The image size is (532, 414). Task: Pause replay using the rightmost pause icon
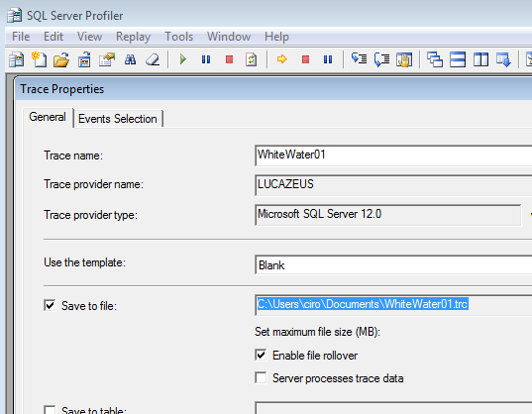(328, 59)
